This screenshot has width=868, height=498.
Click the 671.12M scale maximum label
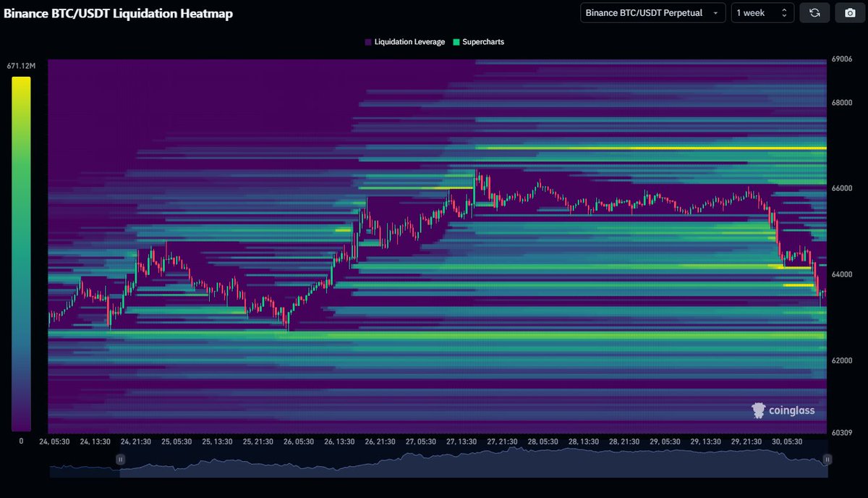point(20,66)
